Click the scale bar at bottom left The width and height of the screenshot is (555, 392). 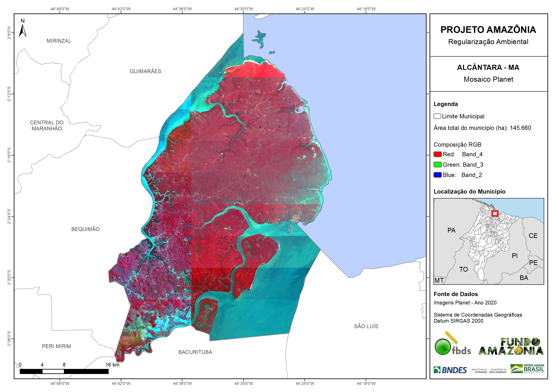[64, 371]
